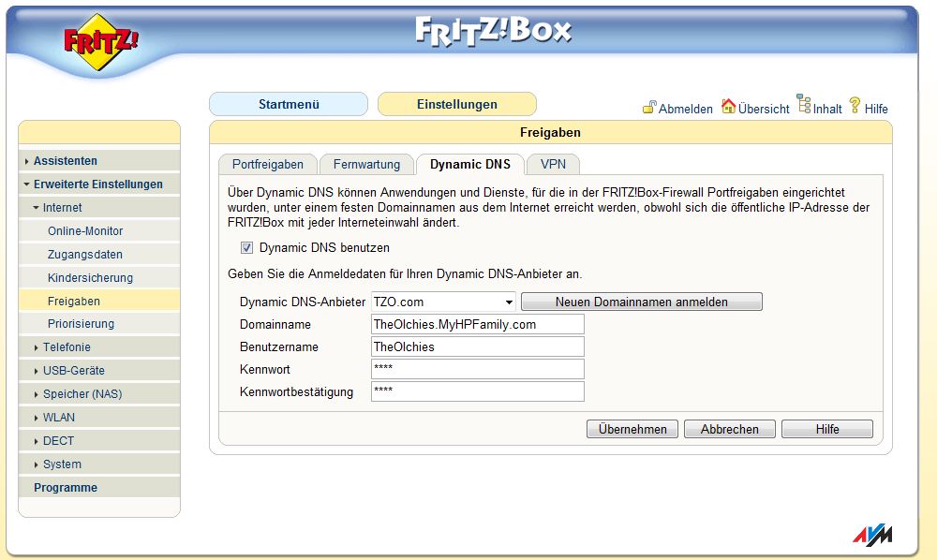Expand the Assistenten menu arrow

click(27, 161)
